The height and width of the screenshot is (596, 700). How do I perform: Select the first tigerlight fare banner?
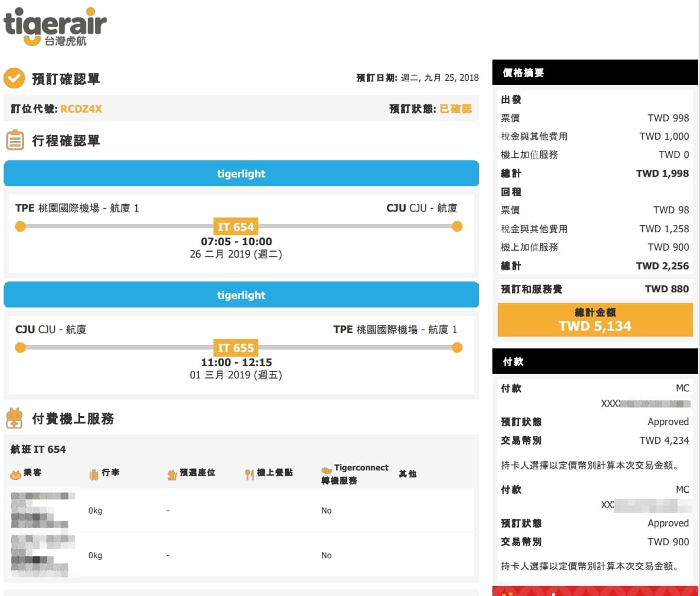241,173
